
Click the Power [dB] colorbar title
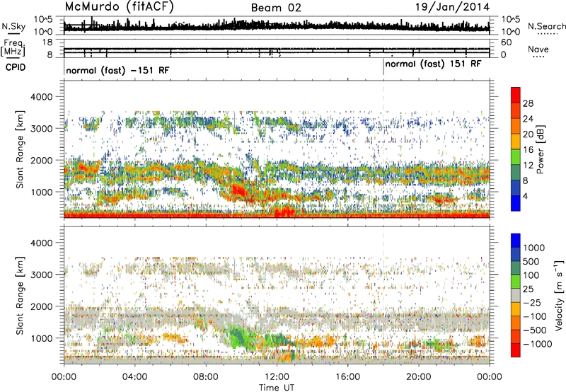[x=541, y=149]
